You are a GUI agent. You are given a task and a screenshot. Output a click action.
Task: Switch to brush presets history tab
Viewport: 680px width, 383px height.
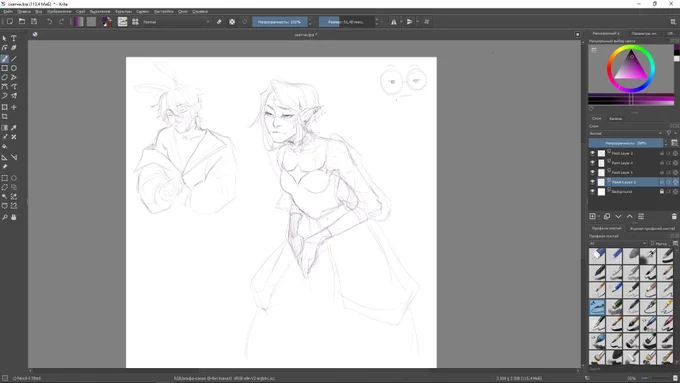pos(652,228)
